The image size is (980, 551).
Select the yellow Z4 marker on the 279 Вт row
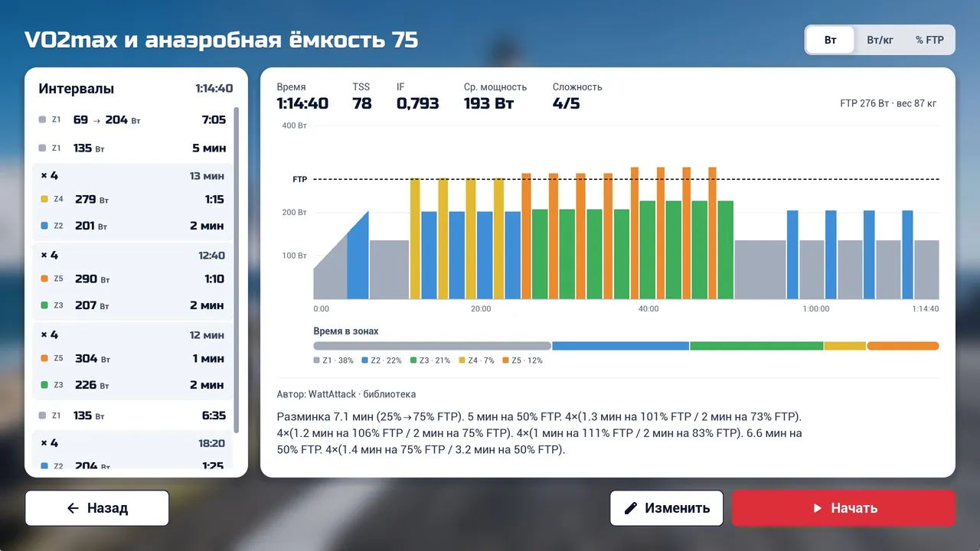pos(44,199)
